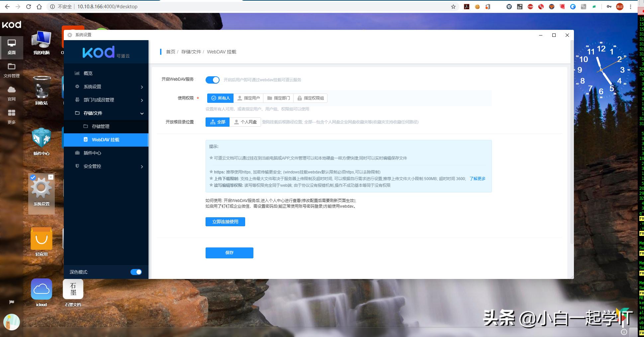
Task: Turn off 深色模式 at sidebar bottom
Action: [x=136, y=272]
